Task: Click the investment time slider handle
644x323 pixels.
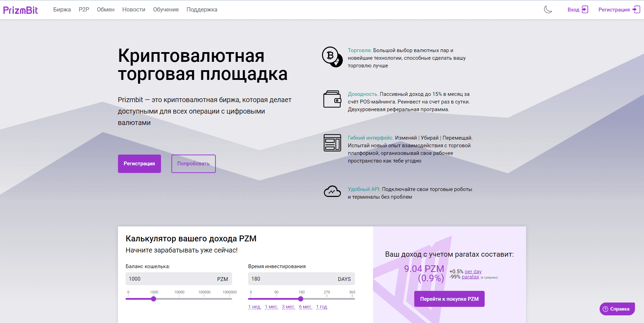Action: coord(301,299)
